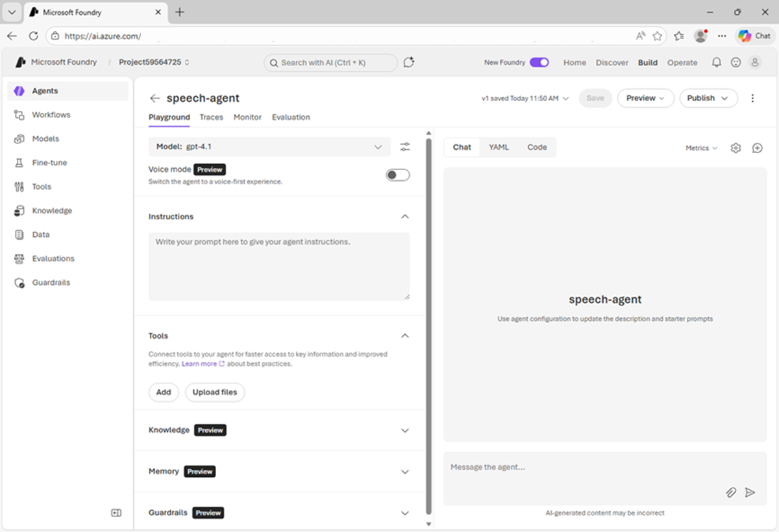Screen dimensions: 779x532
Task: Open the Traces tab
Action: (x=212, y=117)
